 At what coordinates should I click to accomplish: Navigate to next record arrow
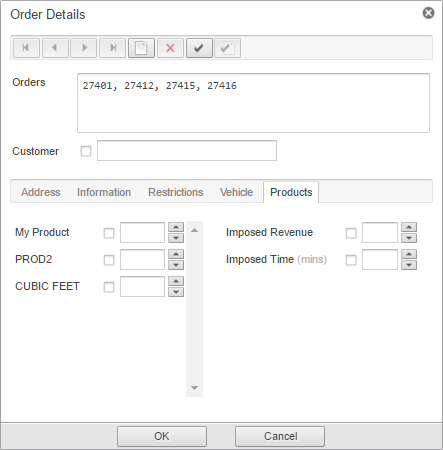(84, 48)
